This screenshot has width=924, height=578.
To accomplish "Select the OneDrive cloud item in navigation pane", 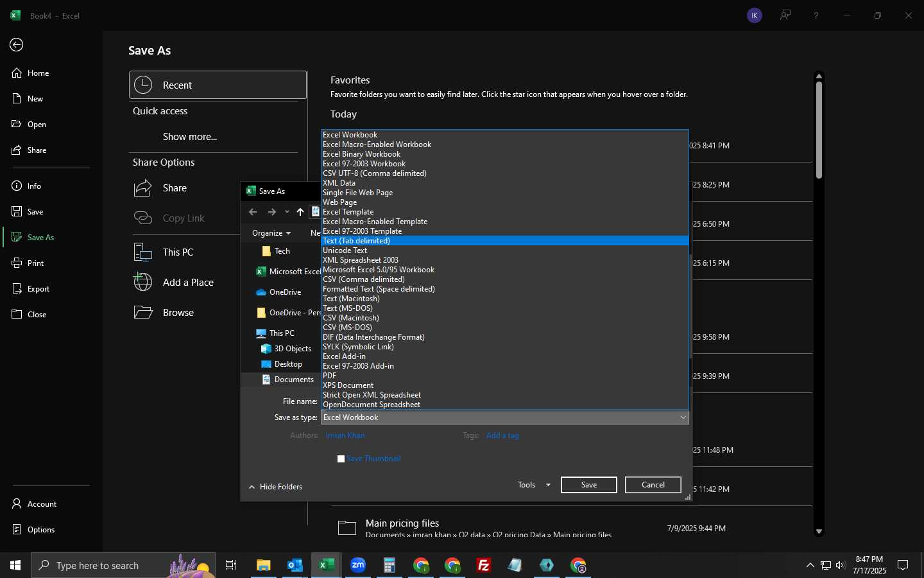I will [279, 292].
